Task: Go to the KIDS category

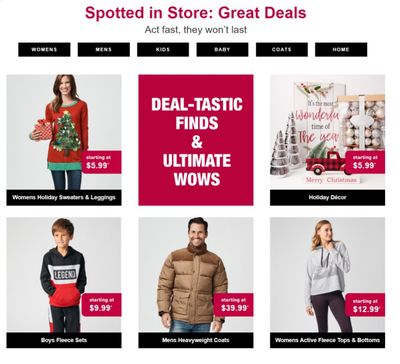Action: (163, 49)
